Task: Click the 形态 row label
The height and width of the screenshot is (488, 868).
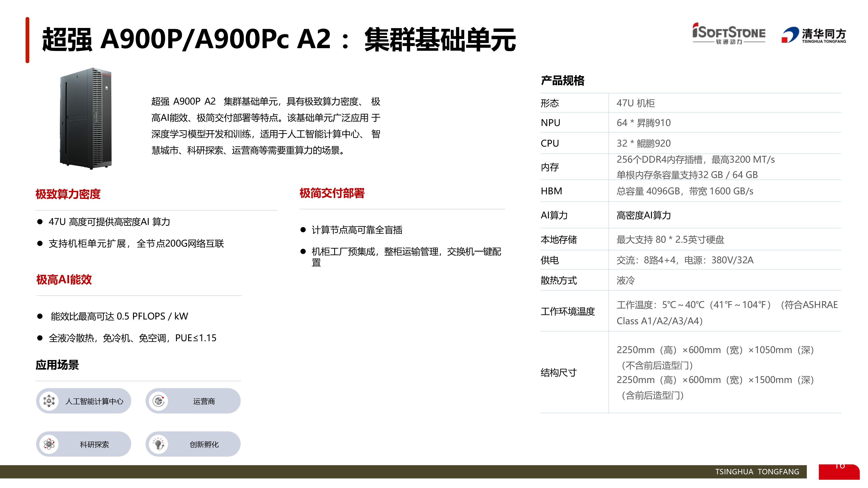Action: click(x=550, y=103)
